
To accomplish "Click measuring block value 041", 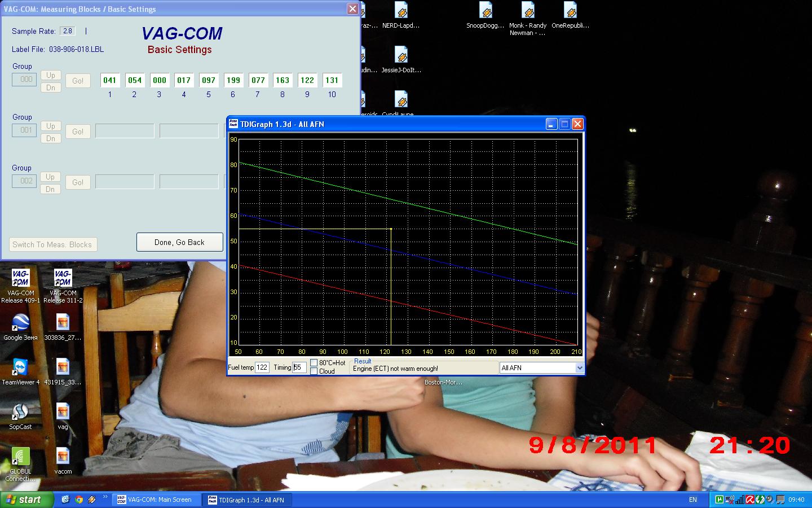I will (x=110, y=80).
